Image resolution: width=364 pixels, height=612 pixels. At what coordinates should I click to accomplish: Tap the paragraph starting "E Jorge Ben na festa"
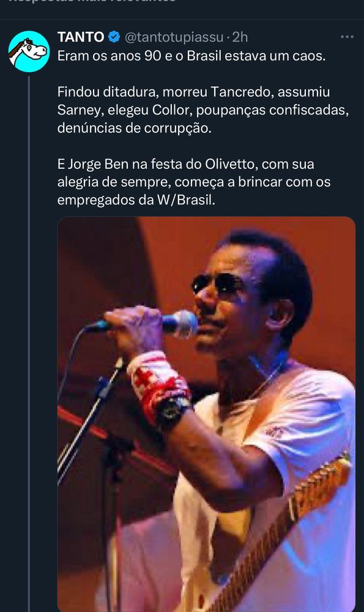194,182
